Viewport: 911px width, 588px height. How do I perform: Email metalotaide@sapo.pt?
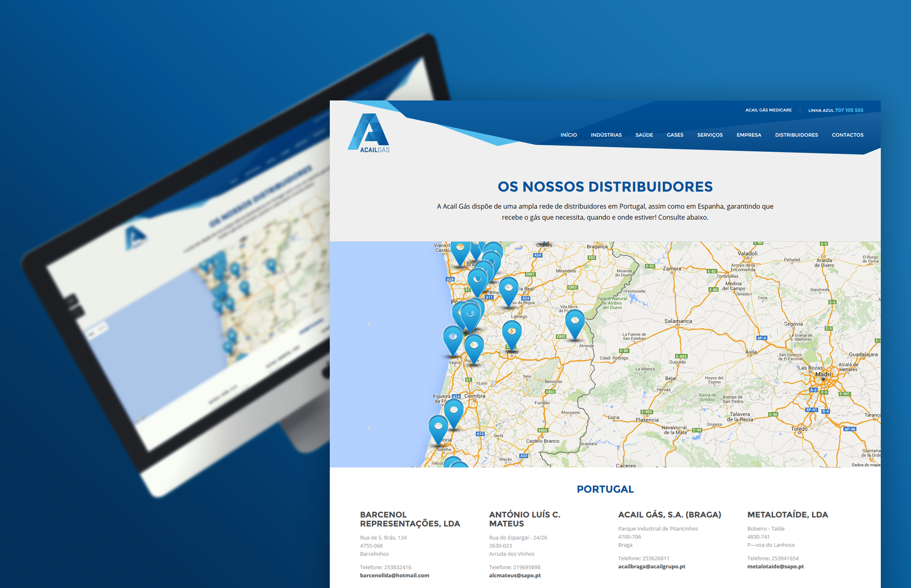775,566
